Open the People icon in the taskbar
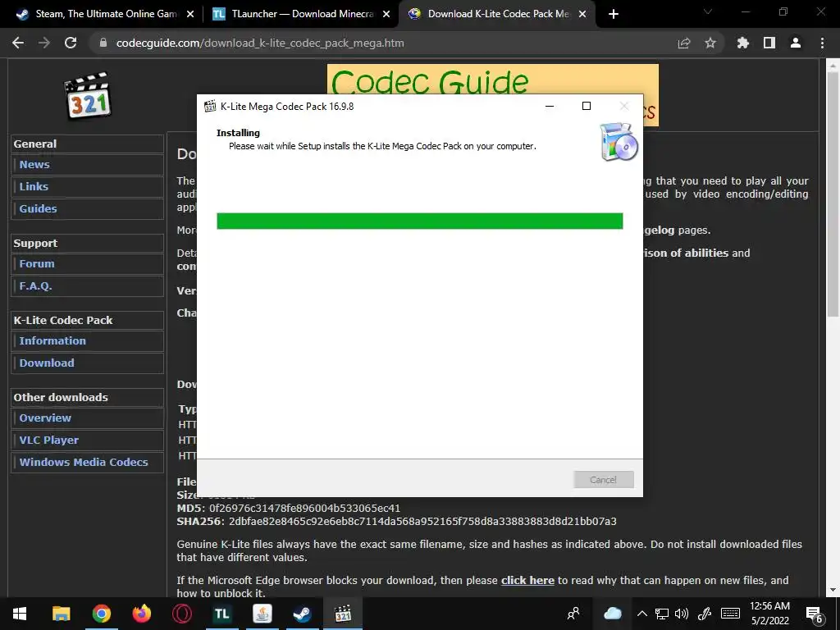The height and width of the screenshot is (630, 840). (573, 614)
